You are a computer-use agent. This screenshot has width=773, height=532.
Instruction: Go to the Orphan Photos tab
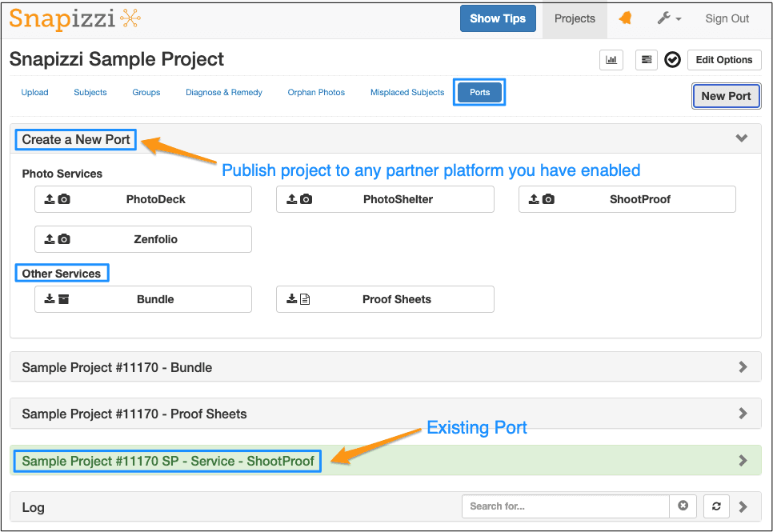coord(316,92)
